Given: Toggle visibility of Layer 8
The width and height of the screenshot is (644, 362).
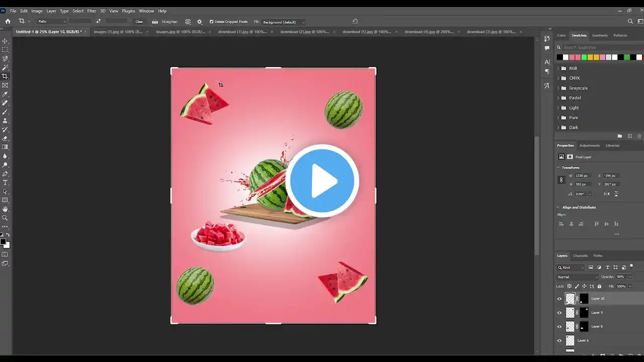Looking at the screenshot, I should (559, 327).
